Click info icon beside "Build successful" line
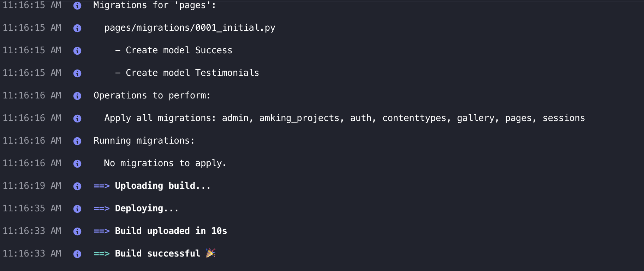 tap(77, 254)
